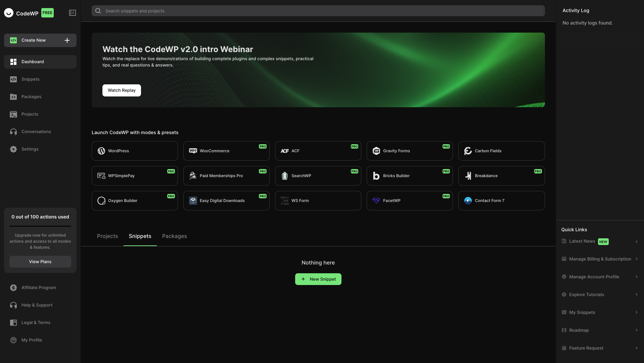Launch the ACF mode

coord(318,151)
